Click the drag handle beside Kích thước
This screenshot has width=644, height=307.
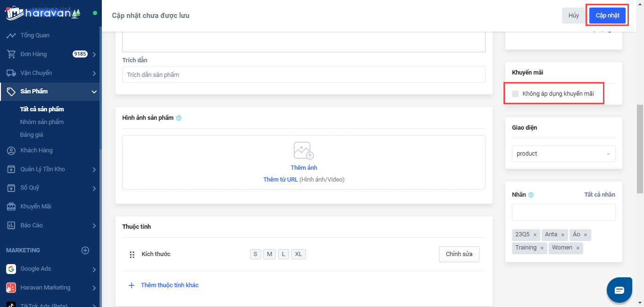(x=132, y=255)
